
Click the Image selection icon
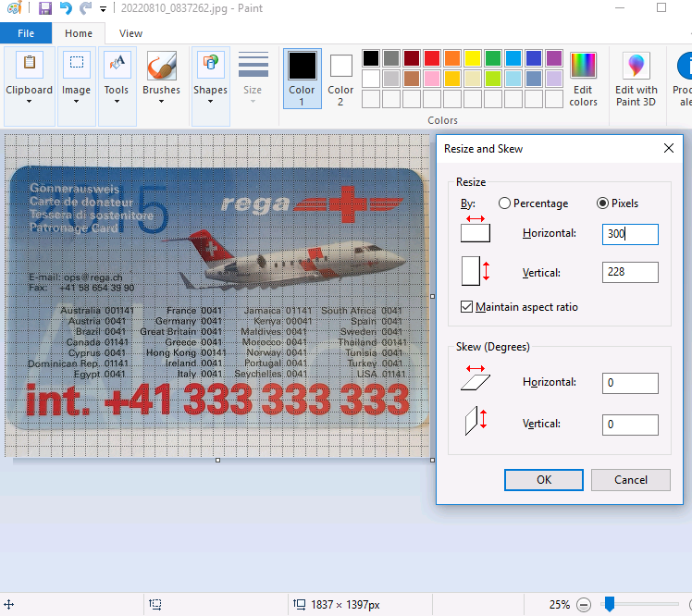[x=77, y=65]
